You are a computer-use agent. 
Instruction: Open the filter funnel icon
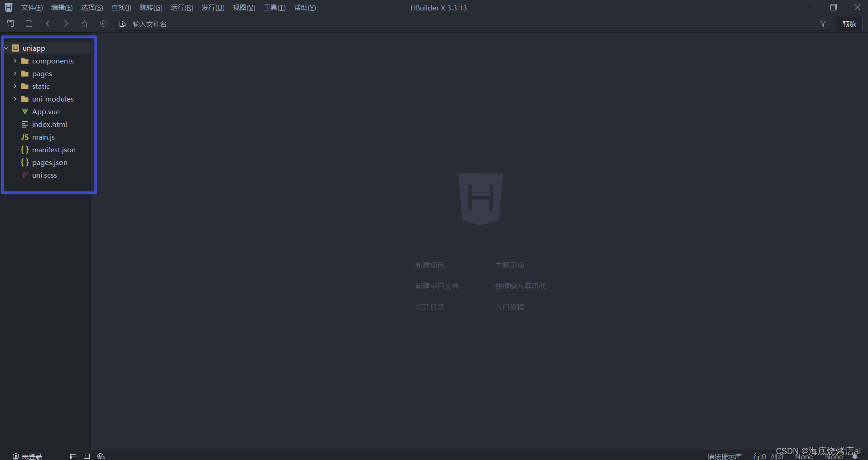click(823, 24)
